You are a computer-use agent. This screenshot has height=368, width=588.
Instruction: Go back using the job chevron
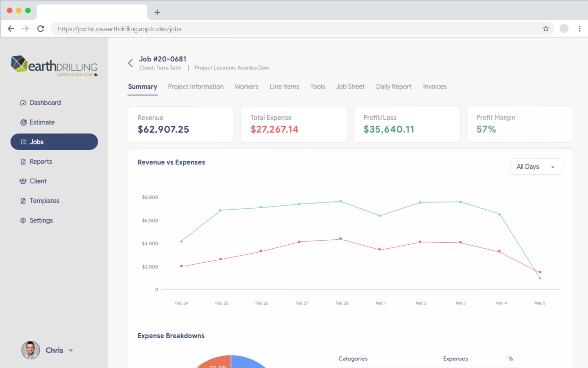131,63
